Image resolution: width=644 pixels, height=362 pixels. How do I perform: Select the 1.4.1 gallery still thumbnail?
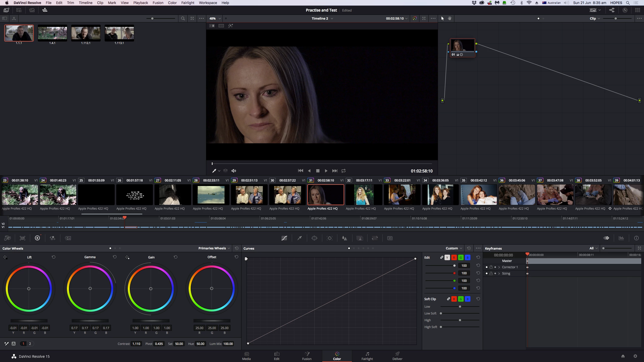coord(52,33)
